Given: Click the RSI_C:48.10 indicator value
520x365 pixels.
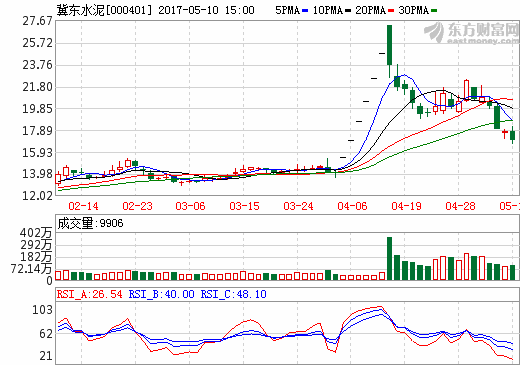Looking at the screenshot, I should pyautogui.click(x=234, y=294).
